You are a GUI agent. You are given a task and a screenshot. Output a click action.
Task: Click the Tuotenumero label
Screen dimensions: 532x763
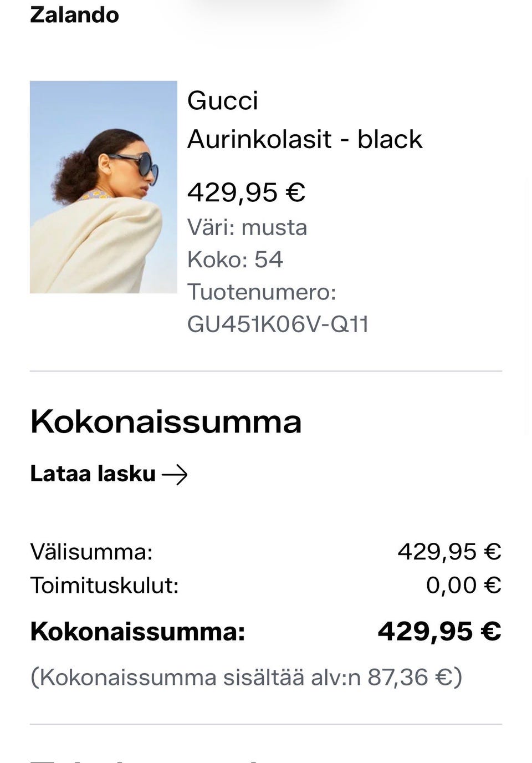coord(262,292)
